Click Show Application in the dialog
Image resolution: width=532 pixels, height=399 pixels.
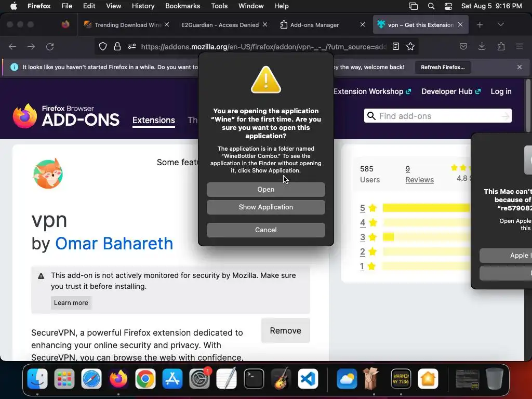[x=265, y=207]
